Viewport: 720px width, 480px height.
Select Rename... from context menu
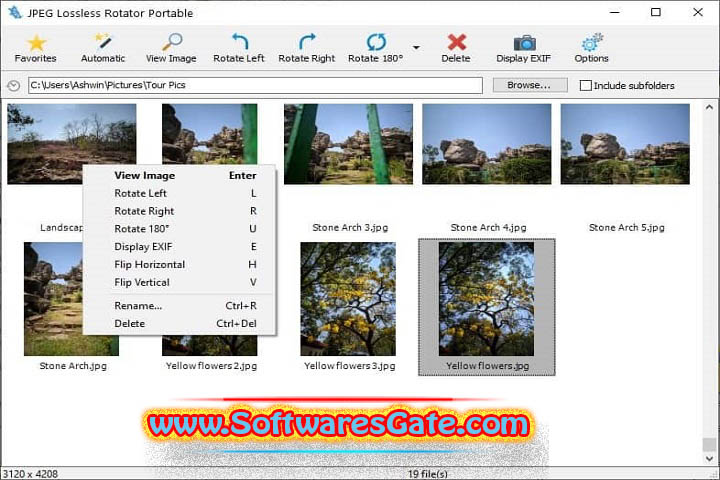point(180,306)
